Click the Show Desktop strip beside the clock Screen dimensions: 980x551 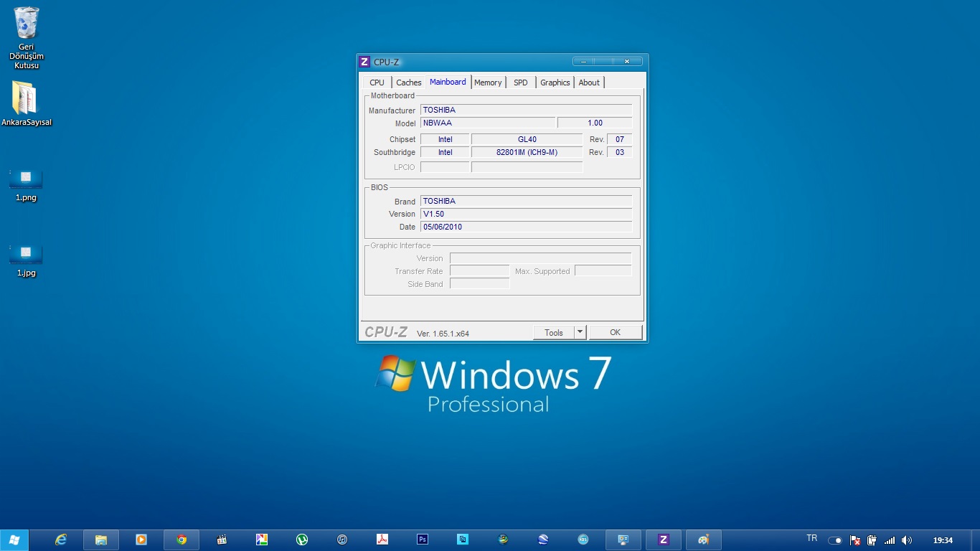point(974,540)
